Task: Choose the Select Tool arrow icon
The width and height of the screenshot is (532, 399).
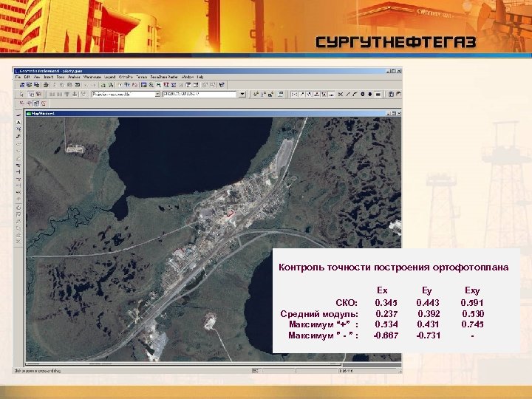Action: (21, 95)
